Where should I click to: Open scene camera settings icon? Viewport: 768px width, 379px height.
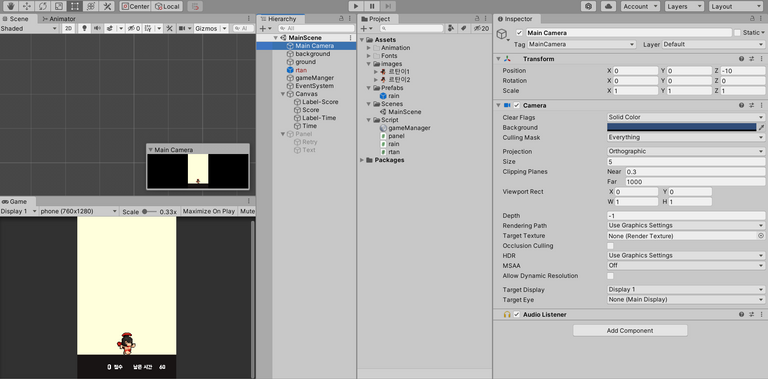pos(185,28)
